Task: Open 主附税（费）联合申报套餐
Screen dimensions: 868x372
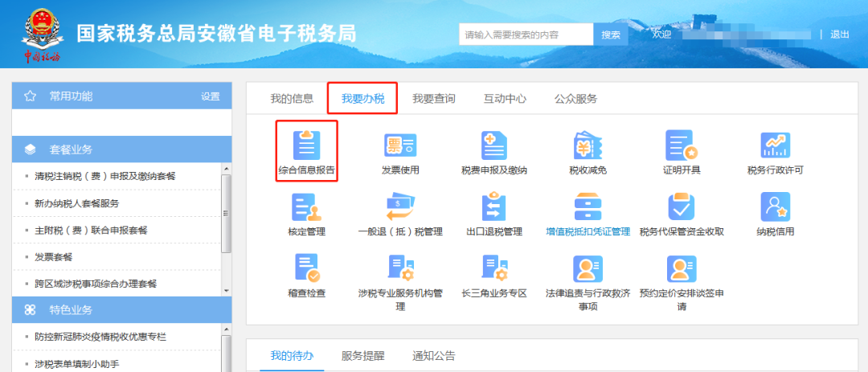Action: [91, 231]
